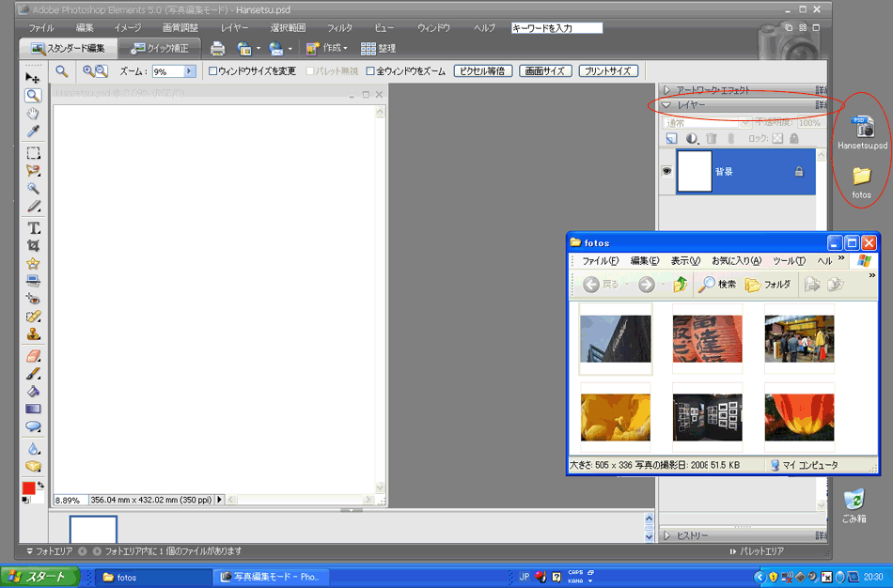
Task: Enable ウィンドウサイズを変更 checkbox
Action: click(213, 71)
